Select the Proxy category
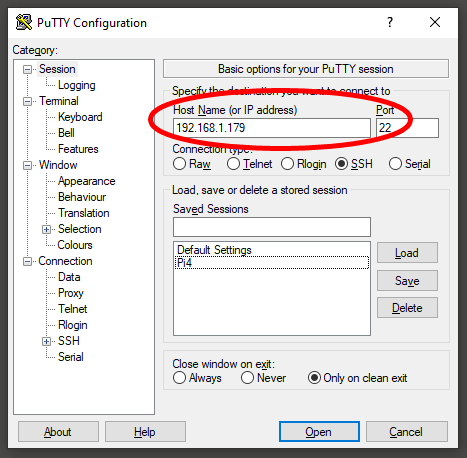The width and height of the screenshot is (467, 458). click(71, 293)
